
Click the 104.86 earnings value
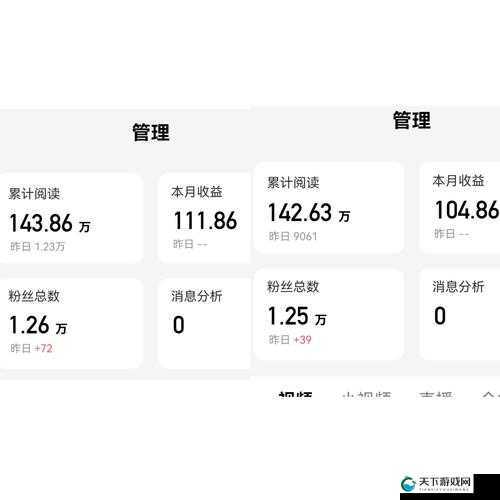467,210
